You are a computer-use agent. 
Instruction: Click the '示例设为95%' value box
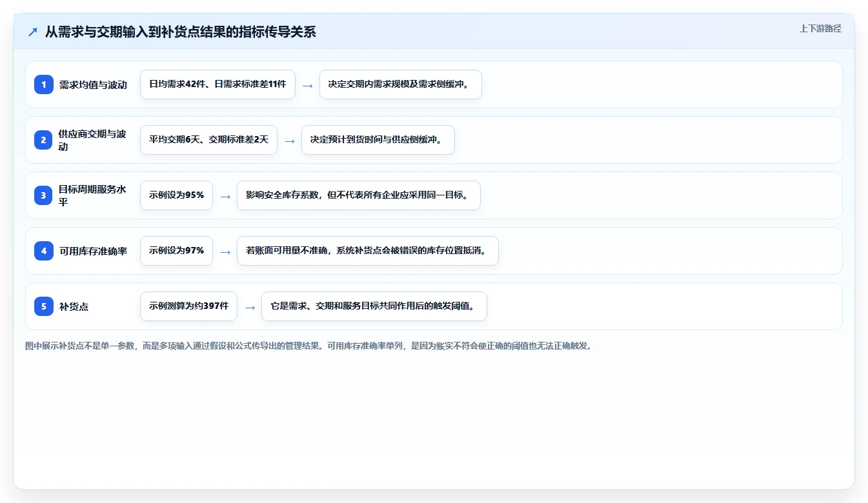click(x=176, y=195)
